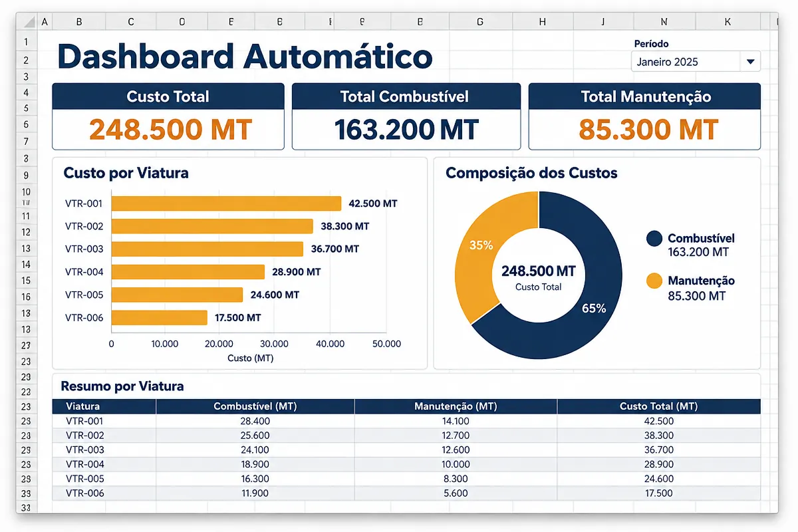This screenshot has width=798, height=532.
Task: Click the navy Combustível legend swatch
Action: click(654, 239)
